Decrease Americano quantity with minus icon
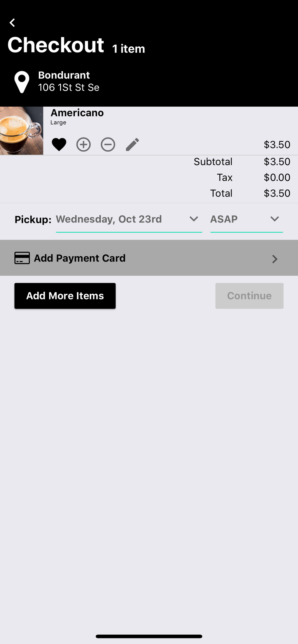This screenshot has width=298, height=644. [x=108, y=145]
